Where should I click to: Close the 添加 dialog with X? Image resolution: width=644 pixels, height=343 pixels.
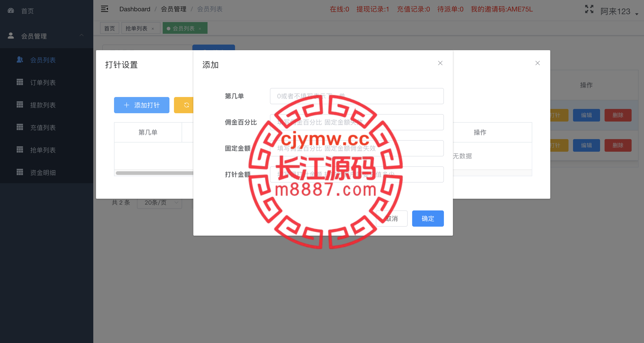point(440,63)
